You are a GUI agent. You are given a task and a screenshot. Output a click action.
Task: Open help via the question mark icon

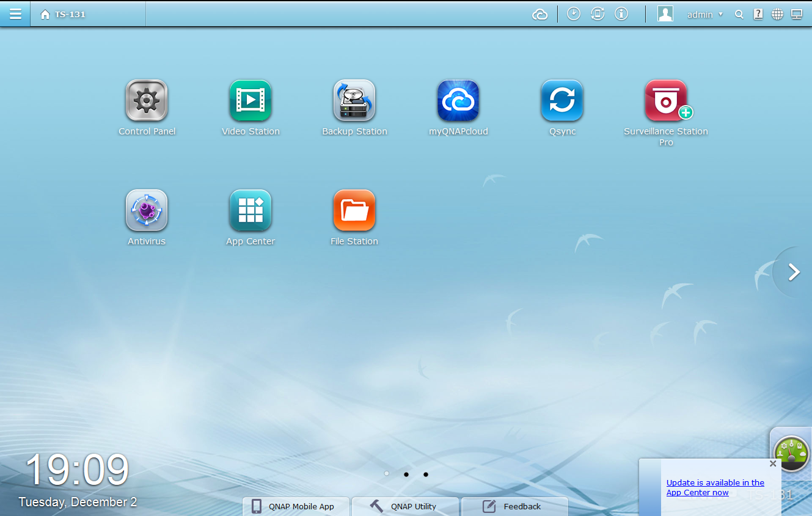pyautogui.click(x=758, y=14)
